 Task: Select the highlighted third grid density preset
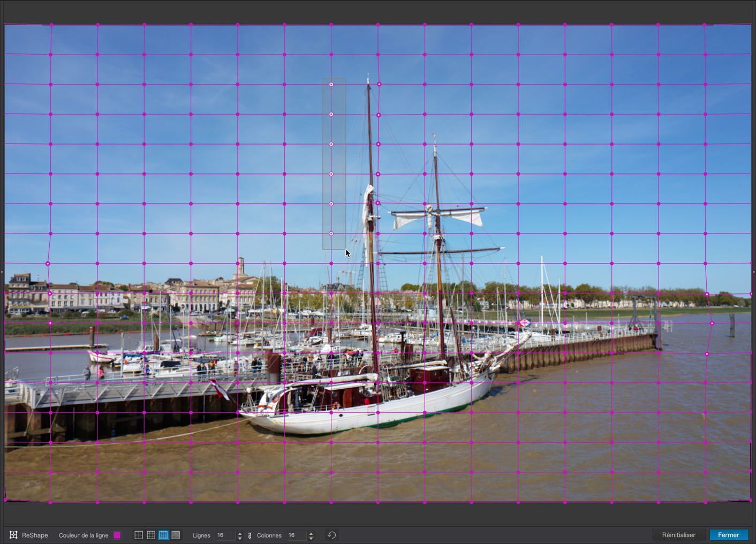(163, 535)
